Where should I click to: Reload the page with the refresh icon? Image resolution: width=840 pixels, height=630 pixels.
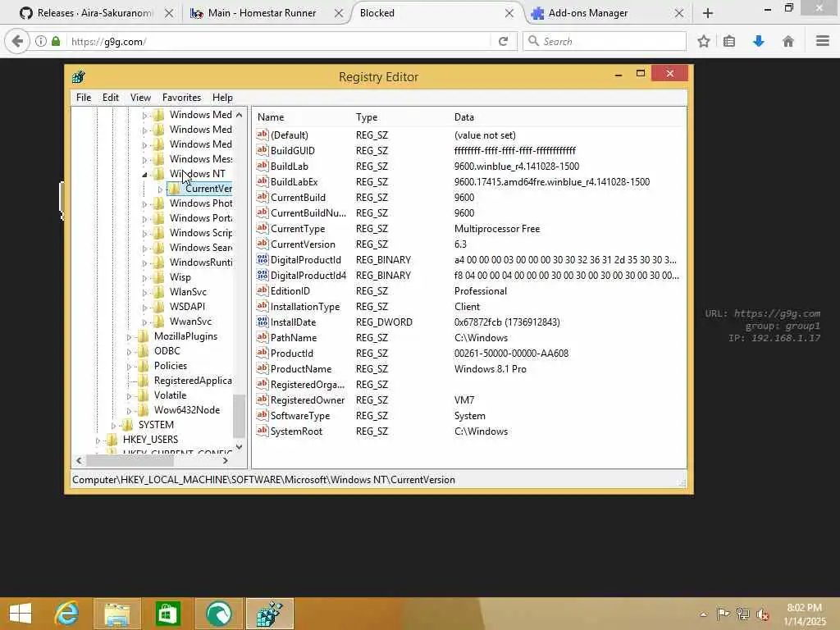click(x=503, y=41)
